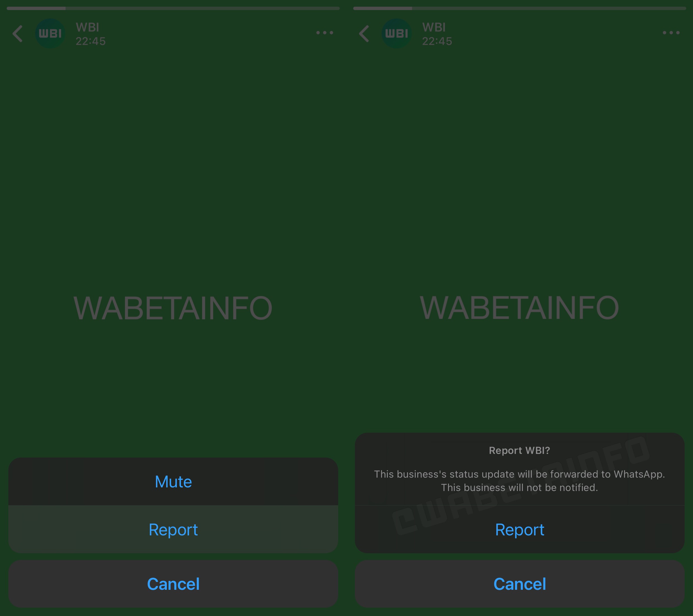Tap the back arrow in left screen
Viewport: 693px width, 616px height.
[x=18, y=33]
